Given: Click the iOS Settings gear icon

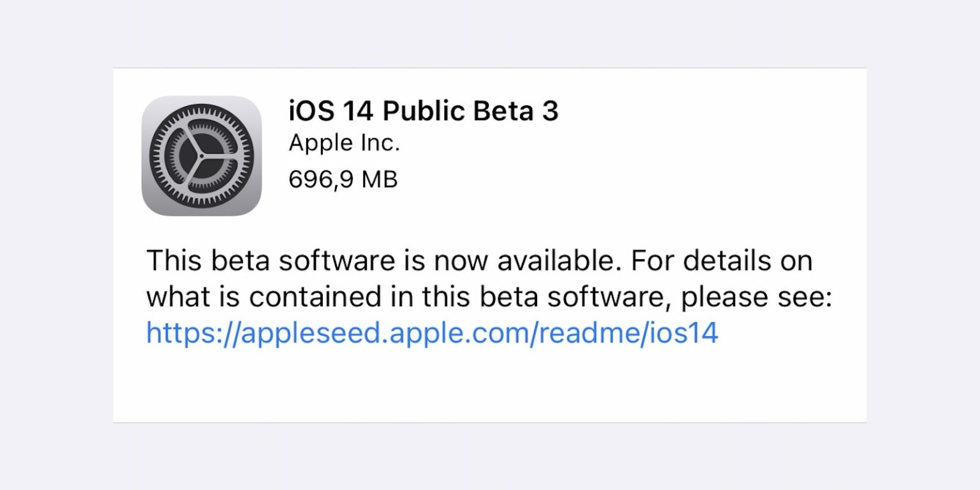Looking at the screenshot, I should pos(201,156).
